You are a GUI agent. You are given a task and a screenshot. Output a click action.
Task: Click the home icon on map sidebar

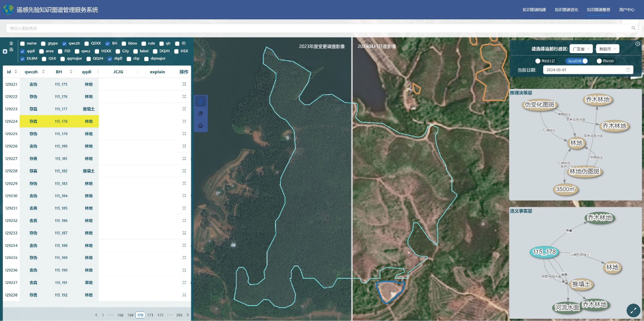coord(200,126)
